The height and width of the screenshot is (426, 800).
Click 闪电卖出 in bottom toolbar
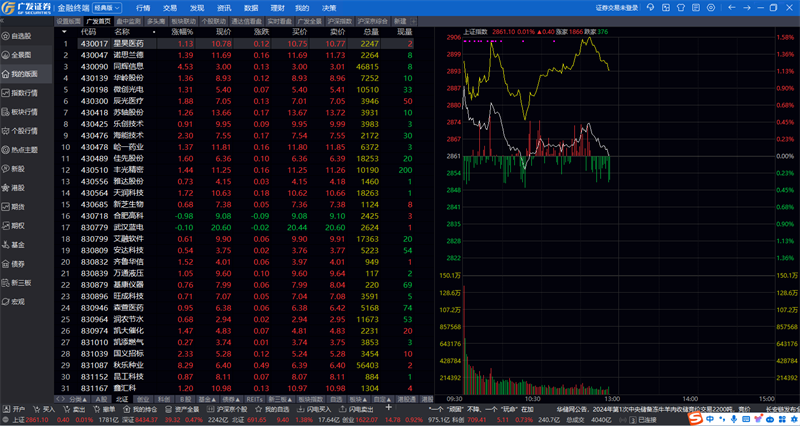(357, 409)
